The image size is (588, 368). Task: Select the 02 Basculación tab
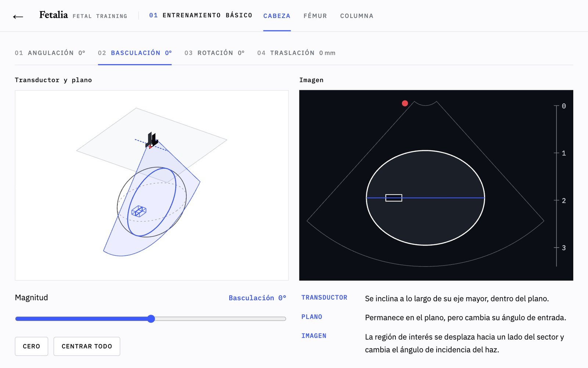(x=135, y=53)
